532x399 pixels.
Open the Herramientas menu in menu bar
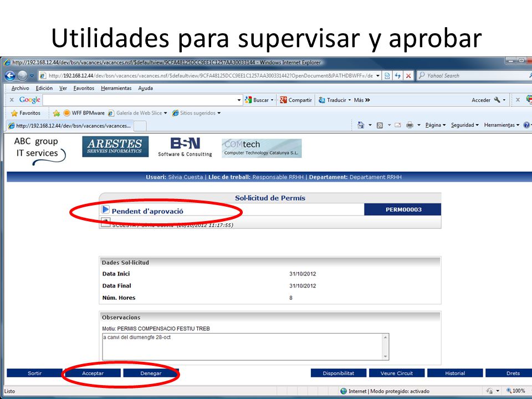tap(116, 88)
